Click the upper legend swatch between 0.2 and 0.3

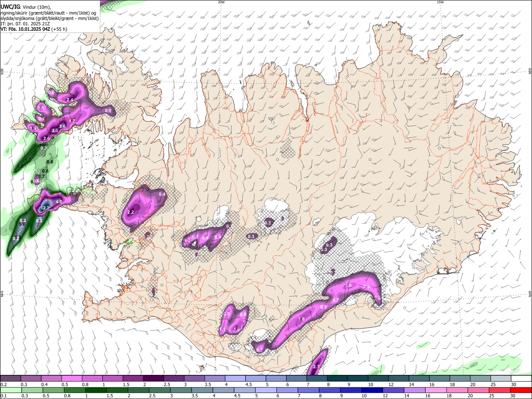pos(10,379)
